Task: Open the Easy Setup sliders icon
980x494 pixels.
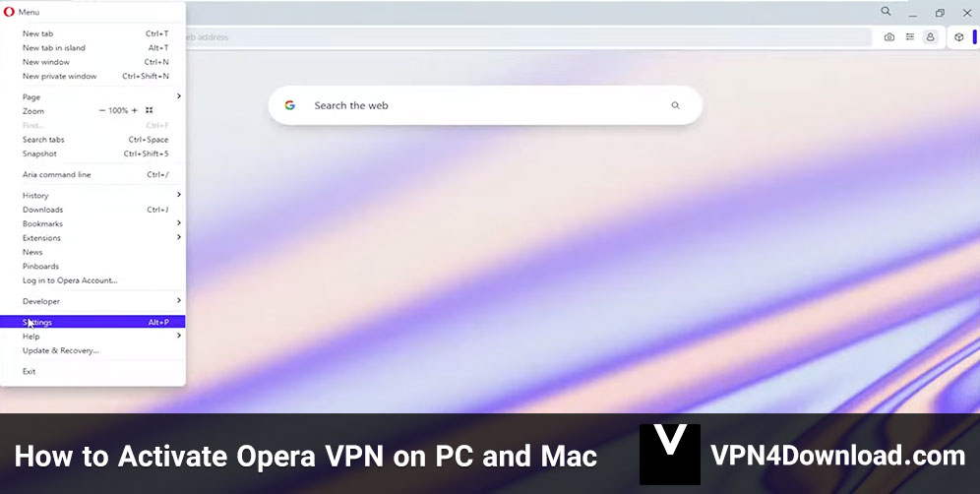Action: [x=910, y=37]
